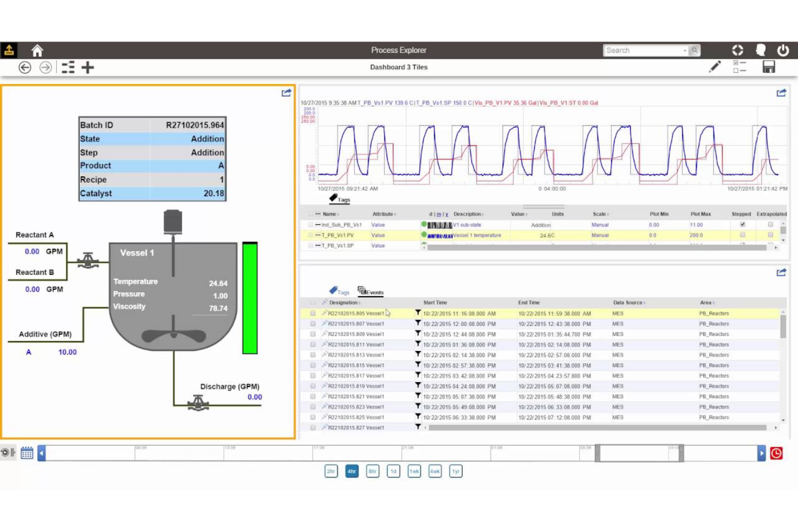Open the Search box dropdown arrow
798x532 pixels.
coord(685,50)
